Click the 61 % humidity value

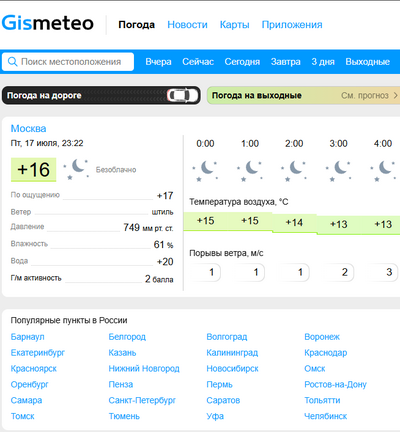coord(163,245)
